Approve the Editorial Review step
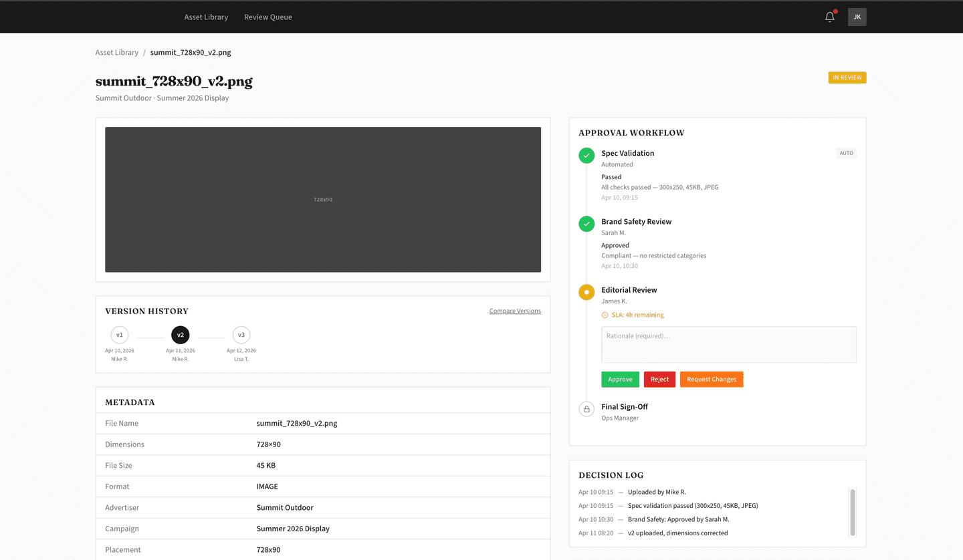Image resolution: width=963 pixels, height=560 pixels. tap(620, 379)
